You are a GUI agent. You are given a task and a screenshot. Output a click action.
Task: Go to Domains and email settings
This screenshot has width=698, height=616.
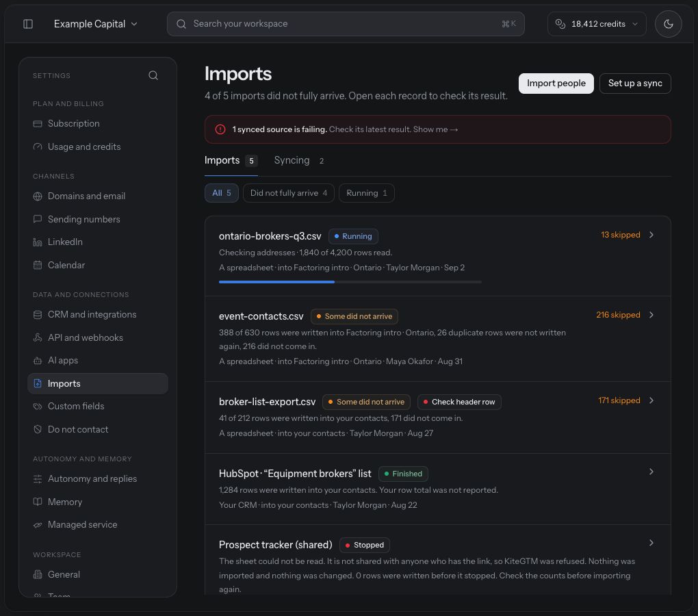pyautogui.click(x=97, y=196)
